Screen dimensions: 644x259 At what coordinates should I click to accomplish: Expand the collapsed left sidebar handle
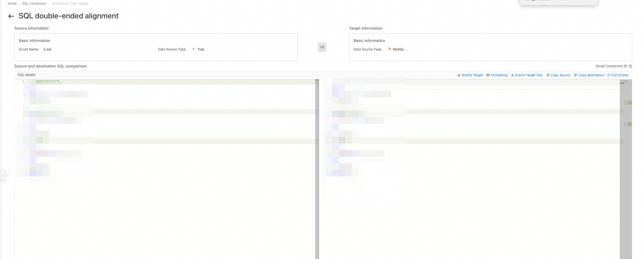coord(3,175)
